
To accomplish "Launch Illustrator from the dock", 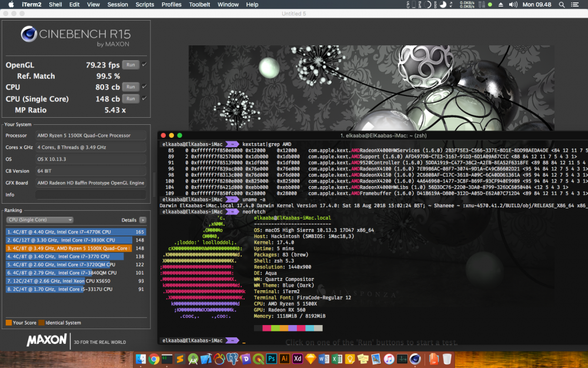I will tap(284, 359).
